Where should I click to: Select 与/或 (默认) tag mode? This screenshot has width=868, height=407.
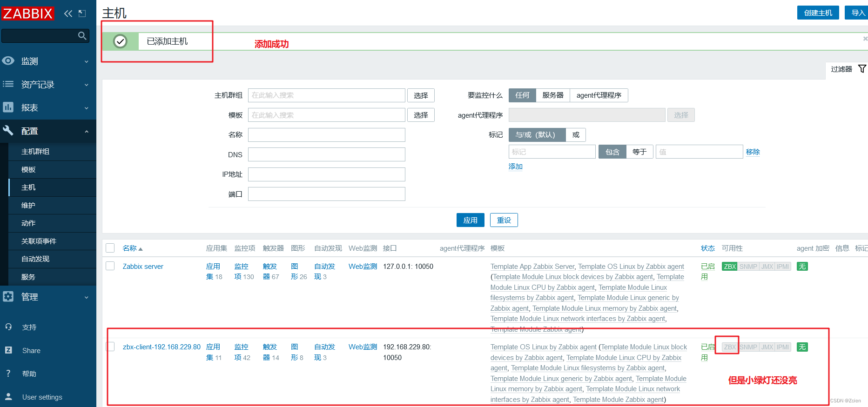pyautogui.click(x=538, y=135)
